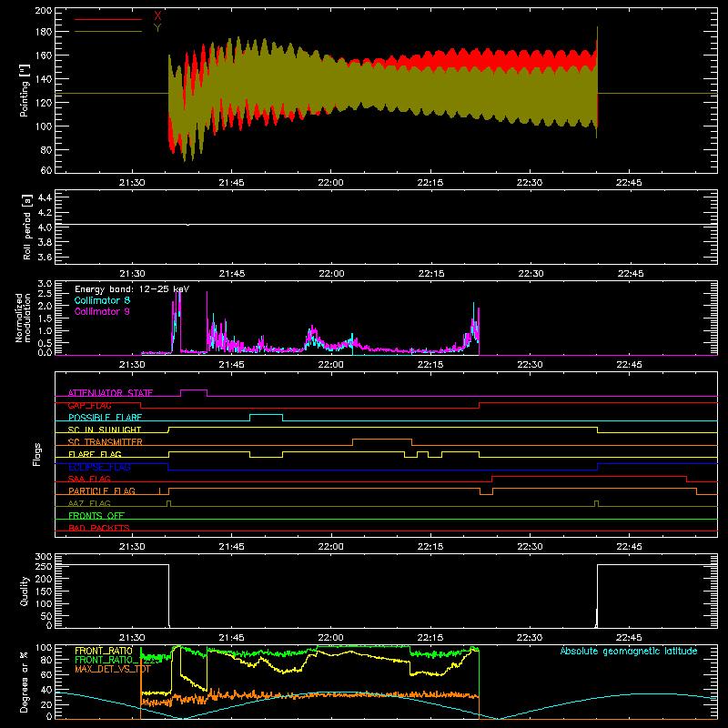
Task: Click the 22:15 time label under modulation plot
Action: [430, 365]
